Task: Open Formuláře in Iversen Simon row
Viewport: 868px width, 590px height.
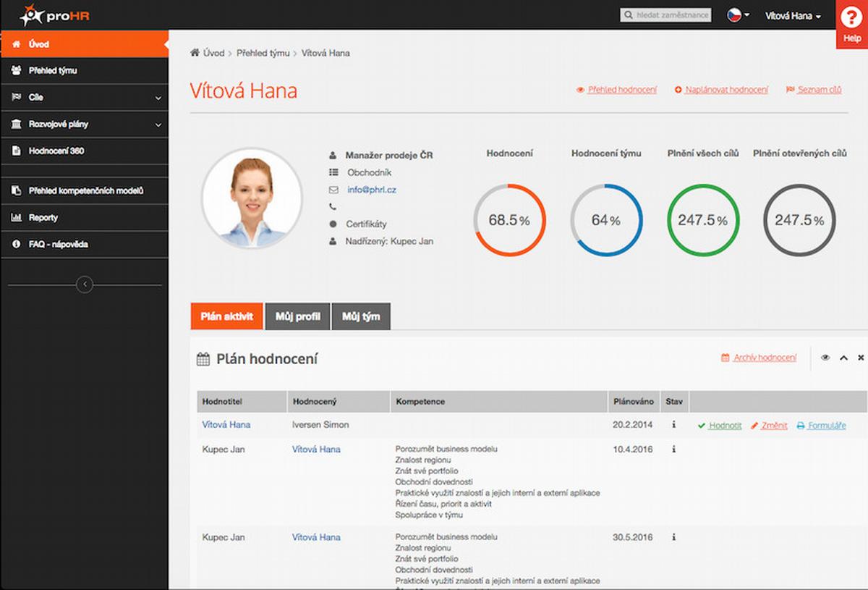Action: point(821,426)
